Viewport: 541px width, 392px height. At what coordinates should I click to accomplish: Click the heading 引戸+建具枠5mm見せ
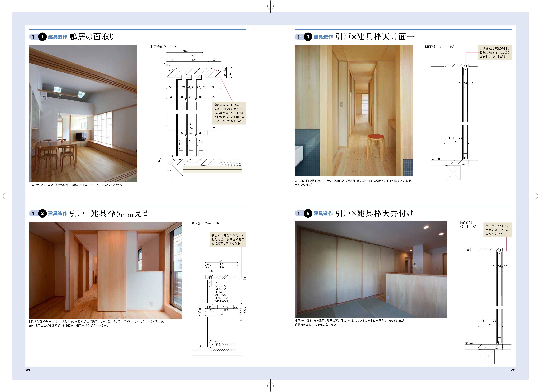tap(109, 213)
